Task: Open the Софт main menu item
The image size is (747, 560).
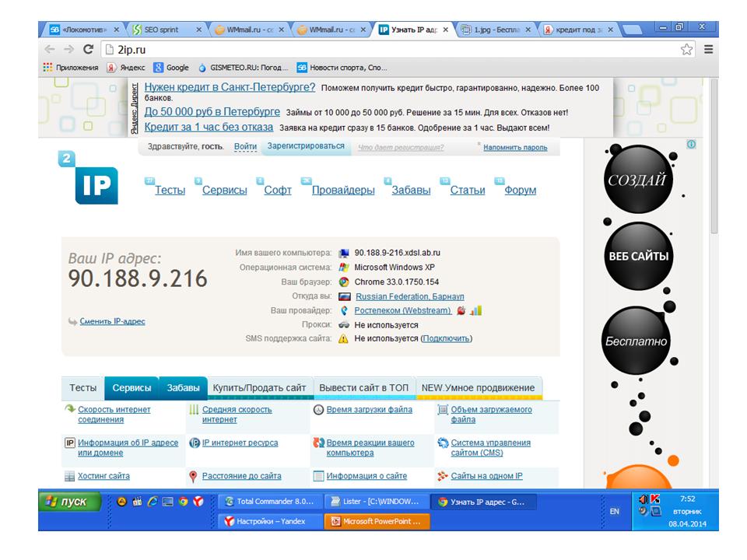Action: pos(278,190)
